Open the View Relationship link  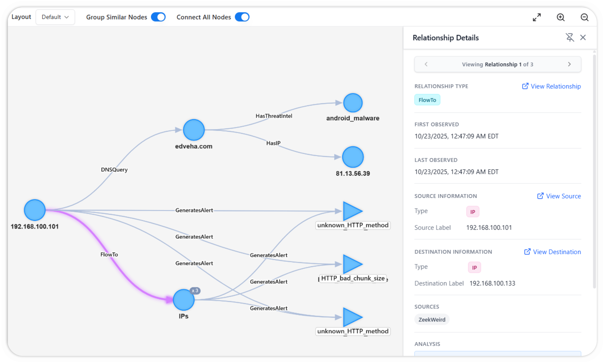point(551,86)
